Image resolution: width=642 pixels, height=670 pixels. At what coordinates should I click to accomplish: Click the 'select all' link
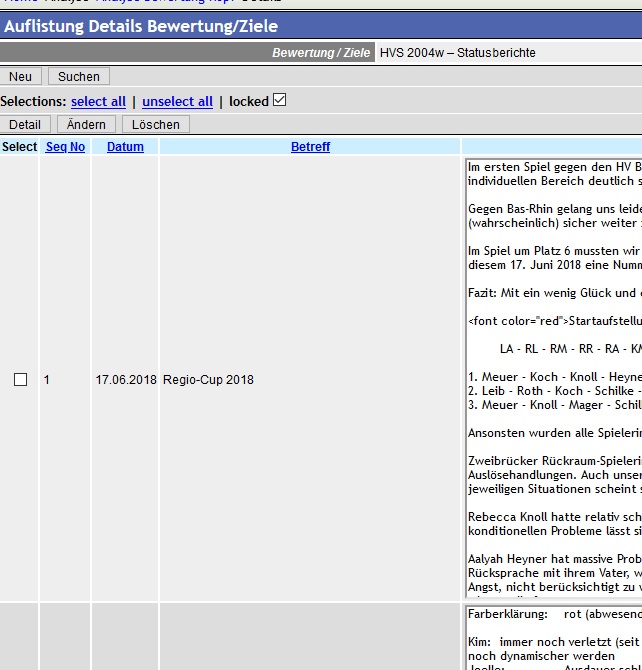98,102
